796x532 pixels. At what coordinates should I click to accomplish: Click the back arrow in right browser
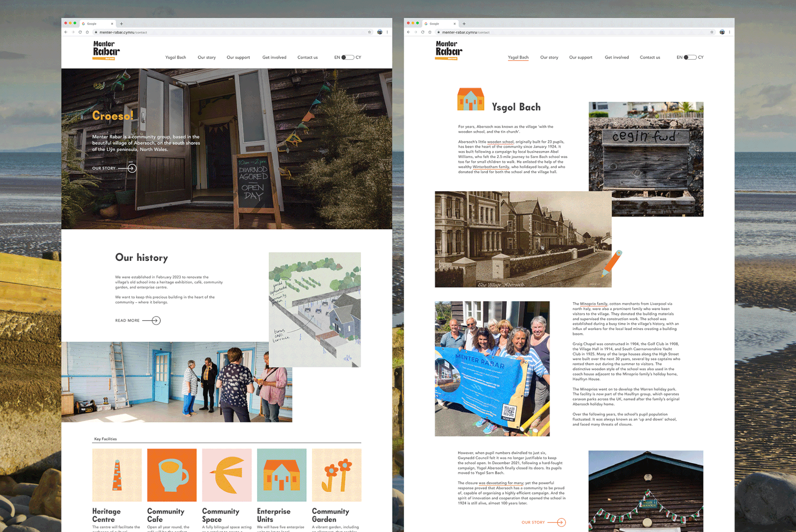[x=408, y=32]
